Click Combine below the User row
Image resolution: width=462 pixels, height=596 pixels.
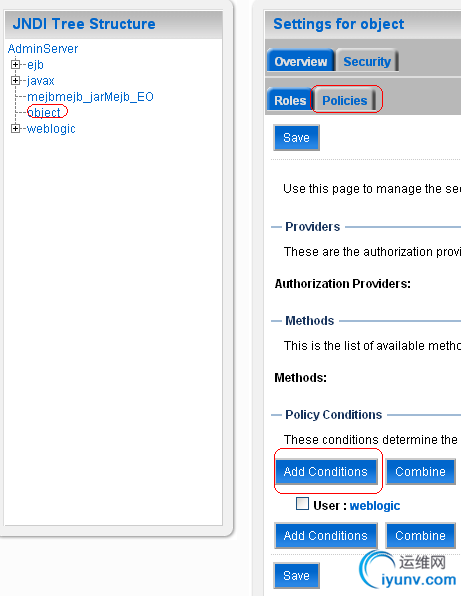coord(420,535)
